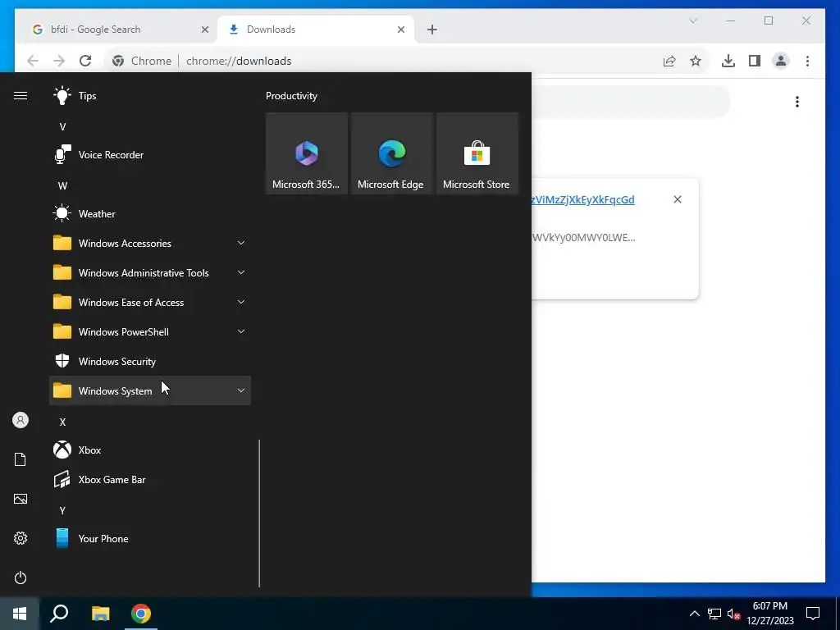
Task: Open the clock showing 6:07 PM
Action: [x=770, y=614]
